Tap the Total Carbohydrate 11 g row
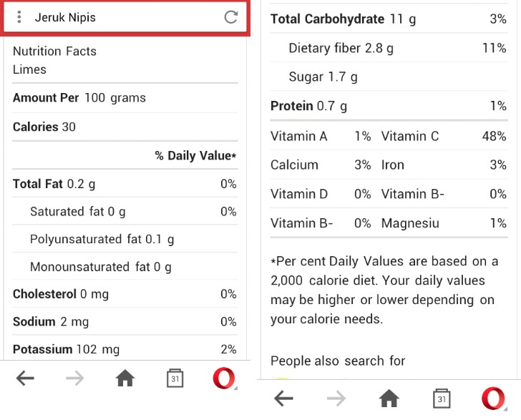This screenshot has height=420, width=521. tap(389, 19)
